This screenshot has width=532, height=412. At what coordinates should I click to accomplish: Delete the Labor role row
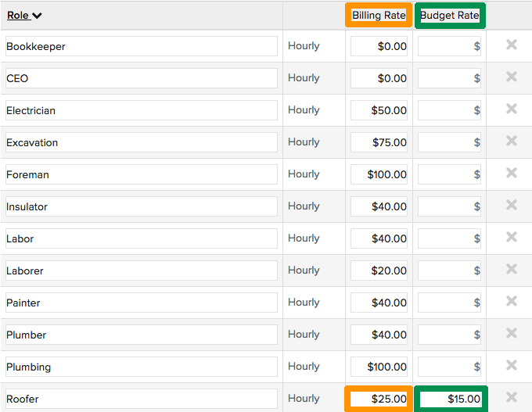512,237
